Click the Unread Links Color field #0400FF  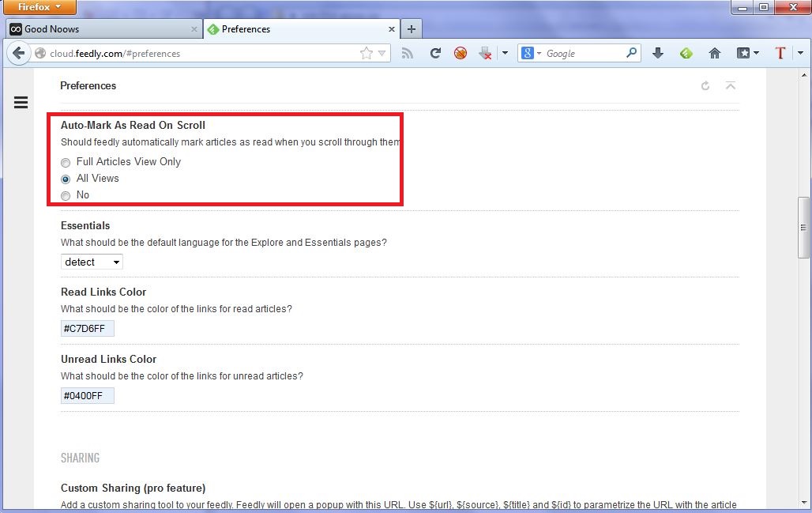pyautogui.click(x=88, y=396)
